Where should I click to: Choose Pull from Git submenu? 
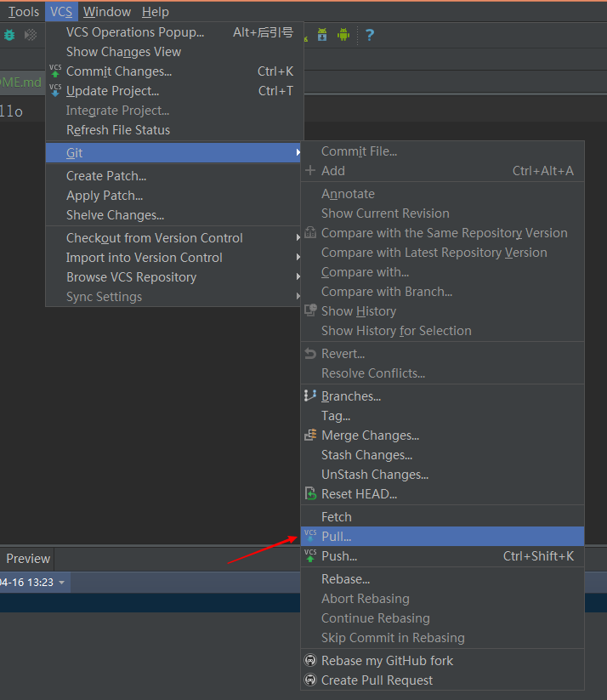point(442,536)
